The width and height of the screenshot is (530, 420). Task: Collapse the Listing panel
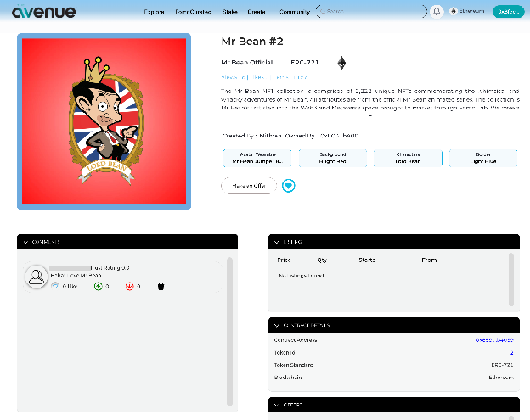pos(278,242)
